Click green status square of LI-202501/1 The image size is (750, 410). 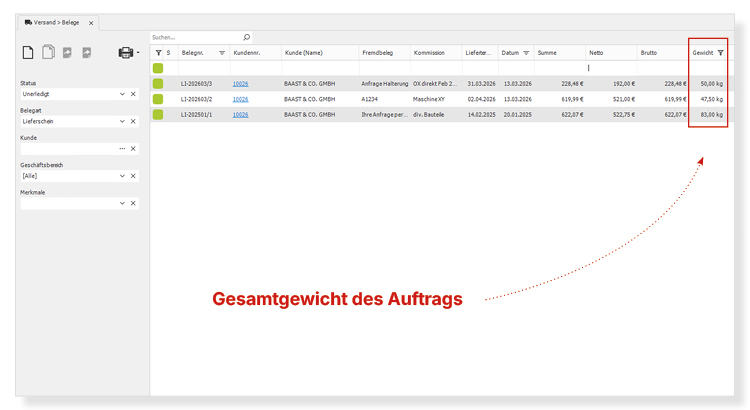158,115
